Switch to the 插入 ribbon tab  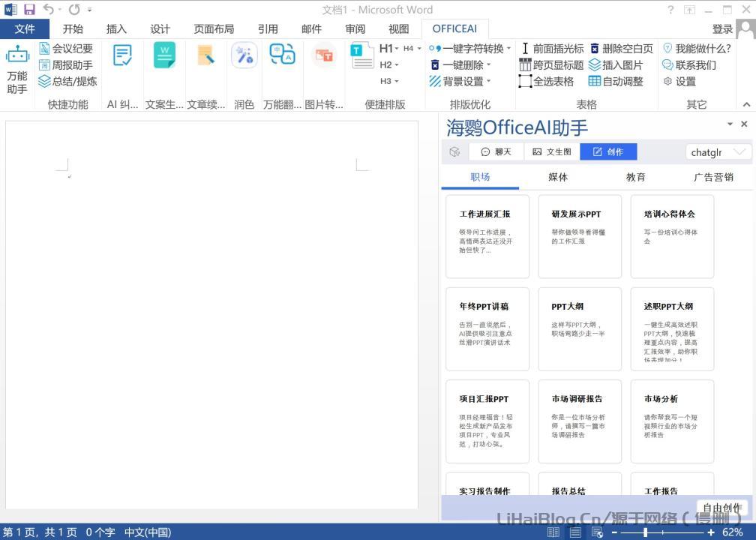(x=116, y=29)
